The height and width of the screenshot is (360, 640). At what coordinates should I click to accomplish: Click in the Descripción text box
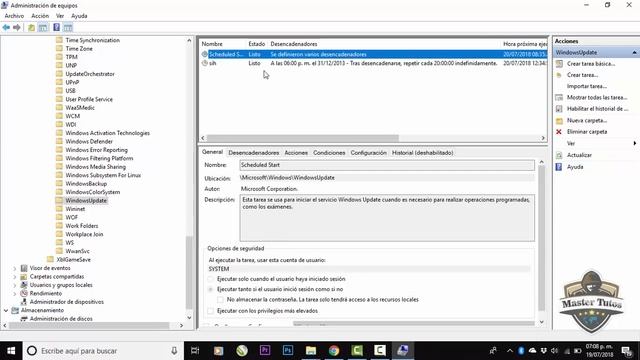click(x=387, y=218)
